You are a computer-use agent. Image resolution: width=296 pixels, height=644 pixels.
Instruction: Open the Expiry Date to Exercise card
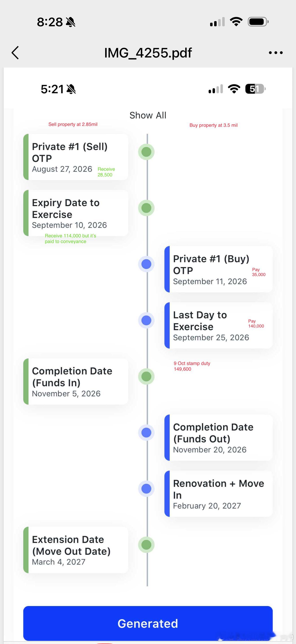[76, 213]
